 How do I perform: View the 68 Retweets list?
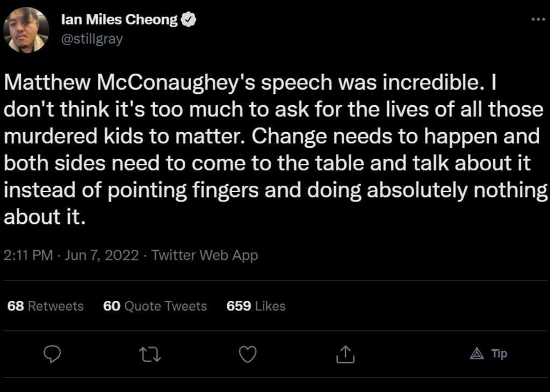(x=46, y=306)
